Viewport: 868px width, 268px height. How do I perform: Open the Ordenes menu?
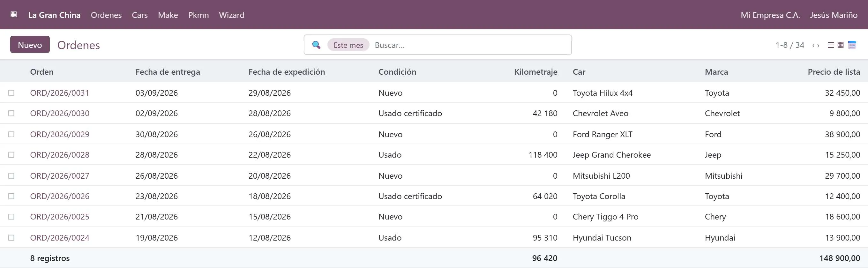point(106,15)
